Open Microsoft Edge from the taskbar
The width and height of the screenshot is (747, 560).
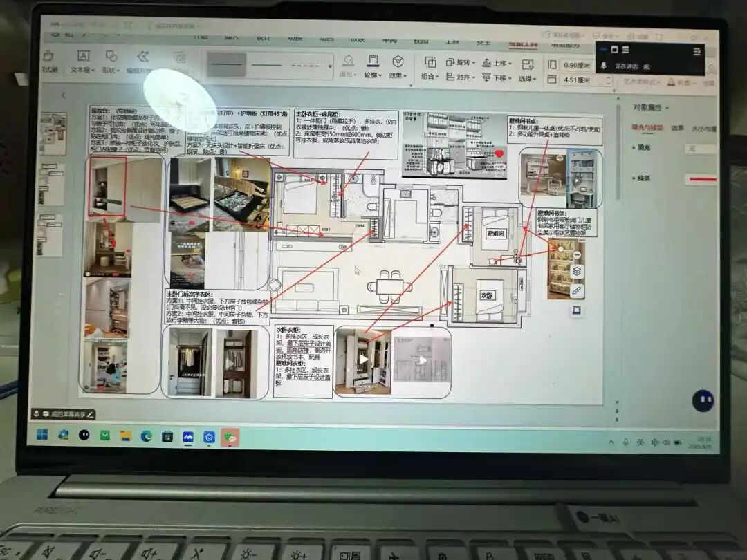pos(146,436)
